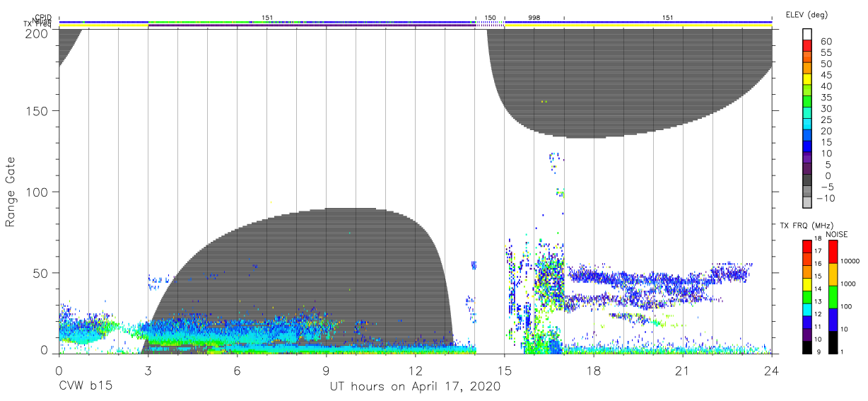Viewport: 868px width, 401px height.
Task: Click the 'CPID' row label at top left
Action: click(45, 17)
